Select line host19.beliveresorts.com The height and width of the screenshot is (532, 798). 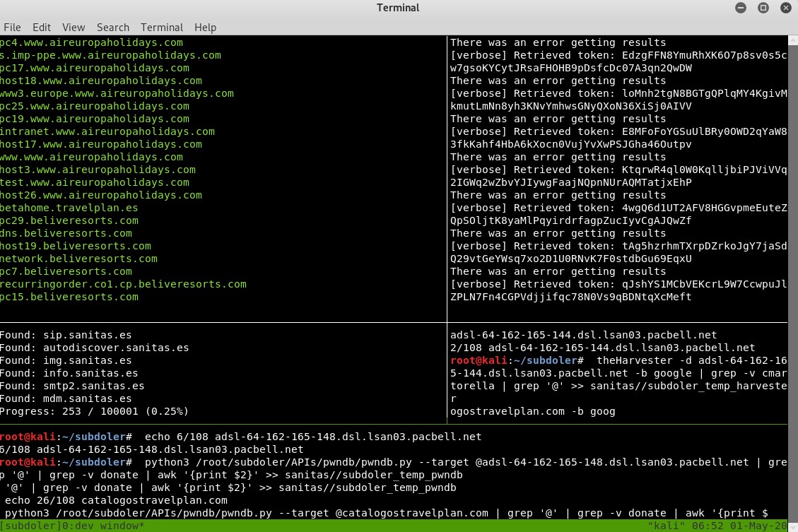tap(76, 246)
